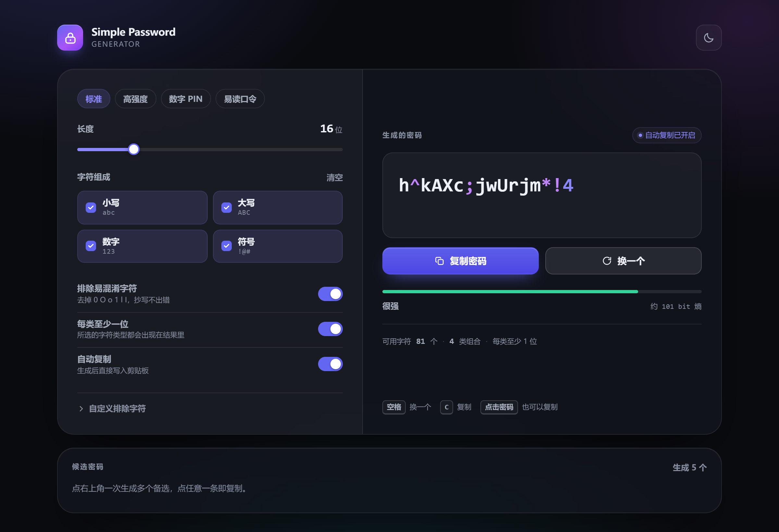Disable the 符号 !@# checkbox
This screenshot has height=532, width=779.
tap(227, 246)
